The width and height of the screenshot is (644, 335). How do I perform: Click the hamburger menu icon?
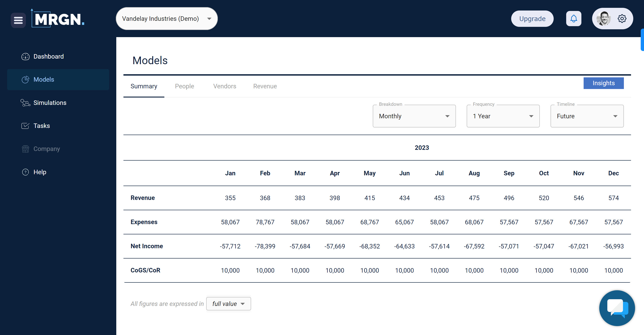click(18, 20)
